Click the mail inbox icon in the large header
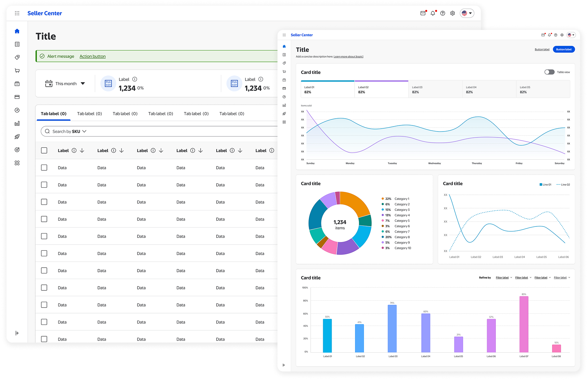Screen dimensions: 588x380 [x=423, y=14]
